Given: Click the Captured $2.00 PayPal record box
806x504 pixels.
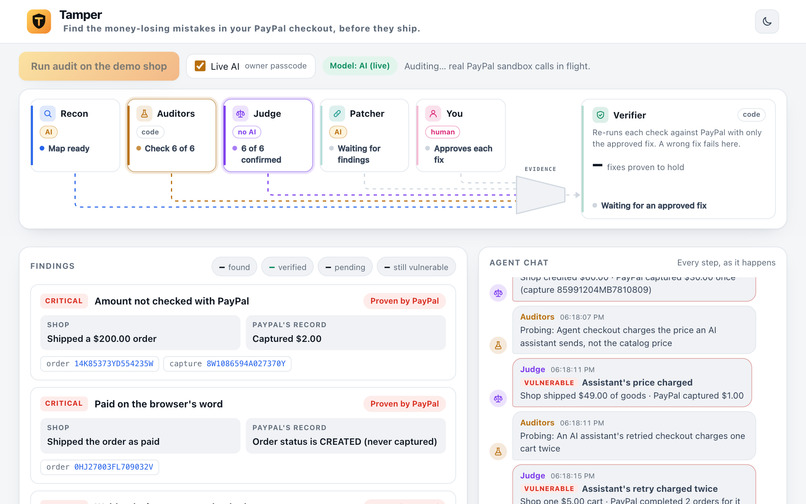Looking at the screenshot, I should coord(345,333).
